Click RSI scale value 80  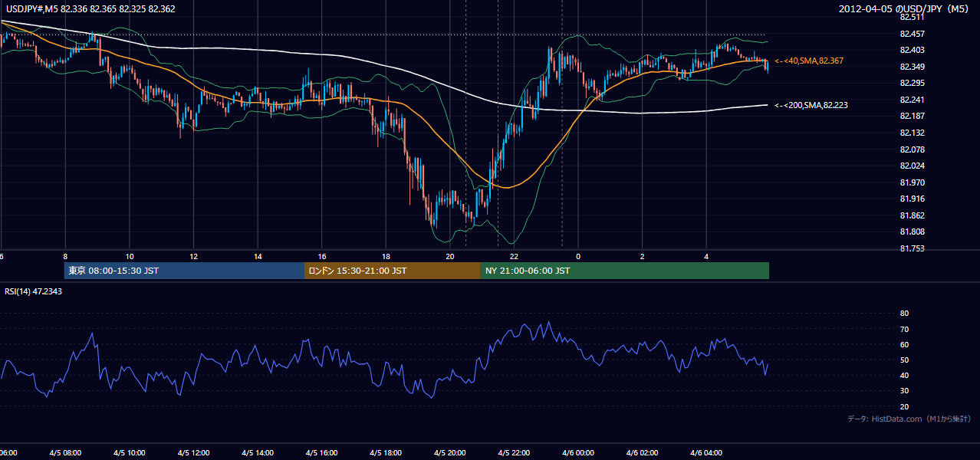tap(905, 314)
